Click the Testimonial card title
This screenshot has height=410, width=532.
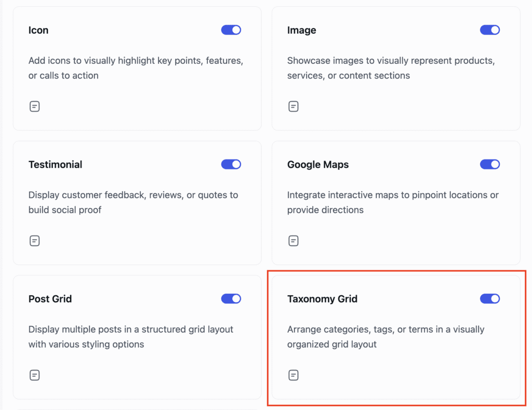(55, 165)
